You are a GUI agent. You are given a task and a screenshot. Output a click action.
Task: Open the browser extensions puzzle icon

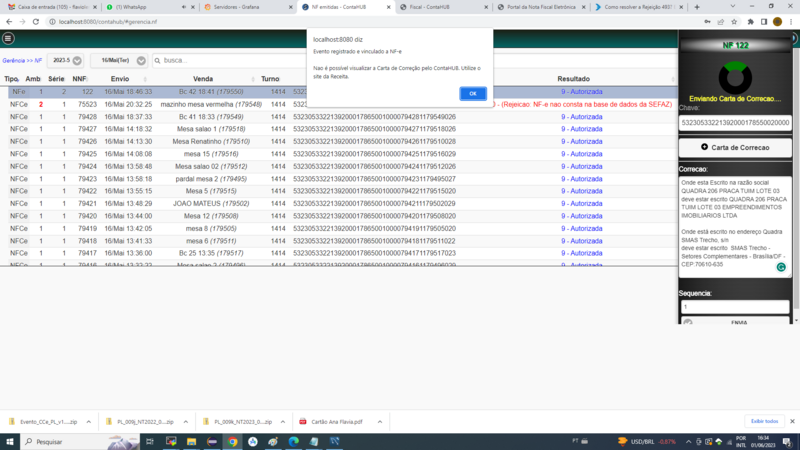click(x=751, y=22)
